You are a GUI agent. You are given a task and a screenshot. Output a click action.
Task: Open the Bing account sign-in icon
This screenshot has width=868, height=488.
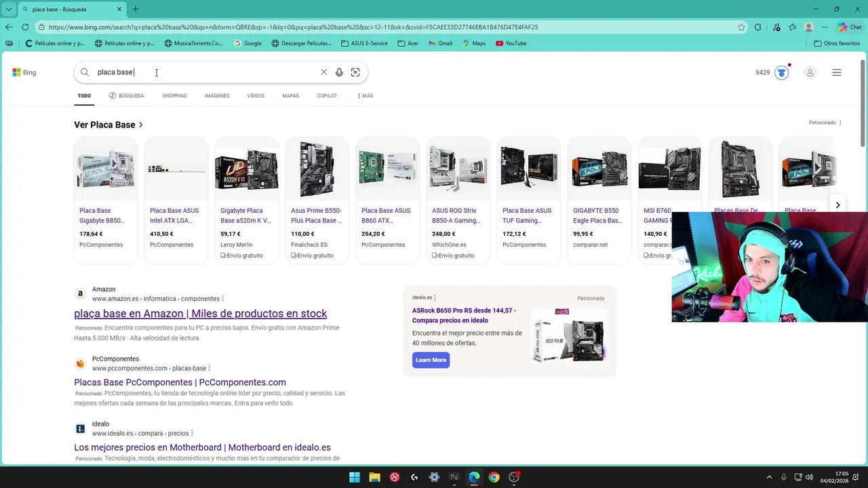point(810,73)
